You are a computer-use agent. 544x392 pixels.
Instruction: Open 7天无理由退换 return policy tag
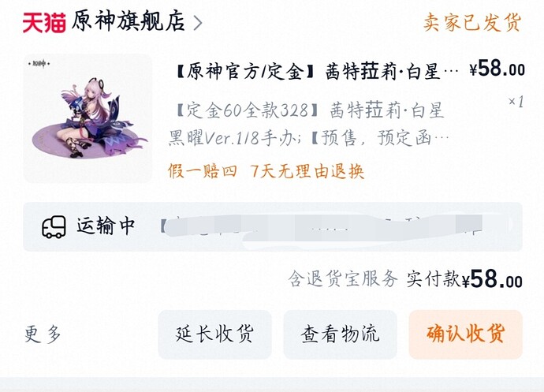pos(307,171)
